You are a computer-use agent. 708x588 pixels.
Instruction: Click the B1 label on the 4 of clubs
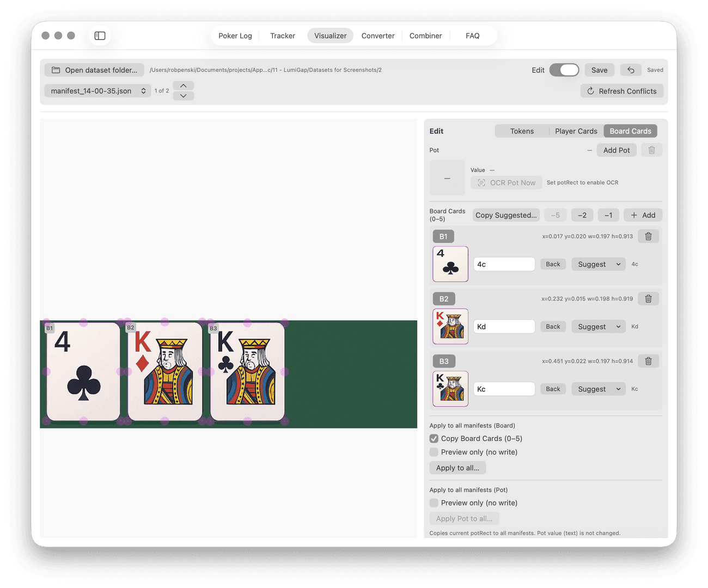[50, 328]
